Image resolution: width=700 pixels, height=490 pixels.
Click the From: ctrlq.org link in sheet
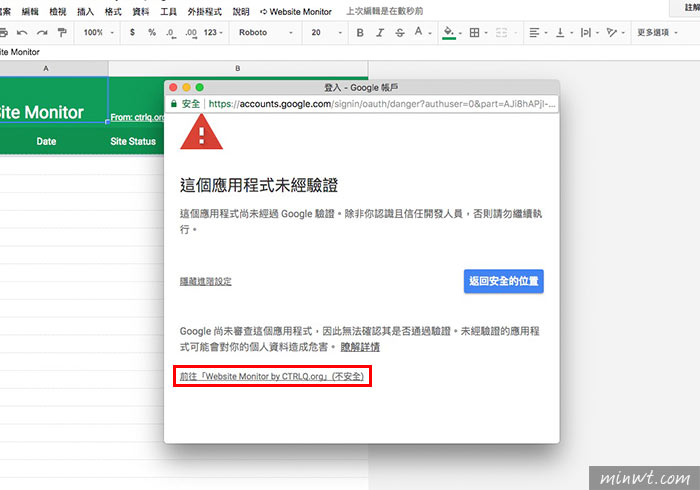coord(137,117)
